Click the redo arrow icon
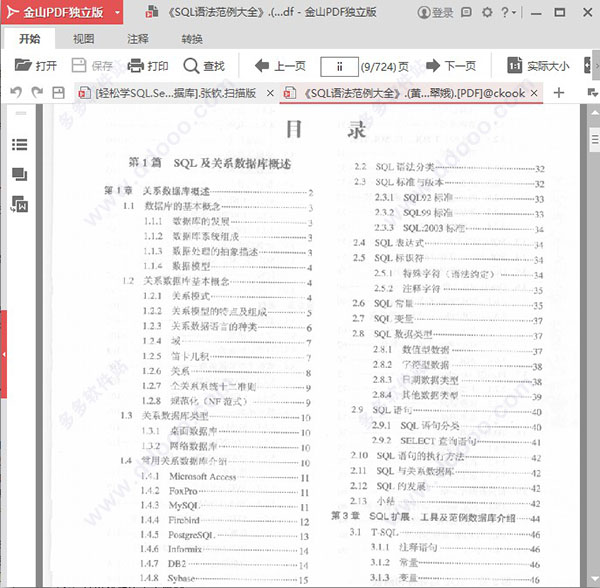 coord(37,92)
